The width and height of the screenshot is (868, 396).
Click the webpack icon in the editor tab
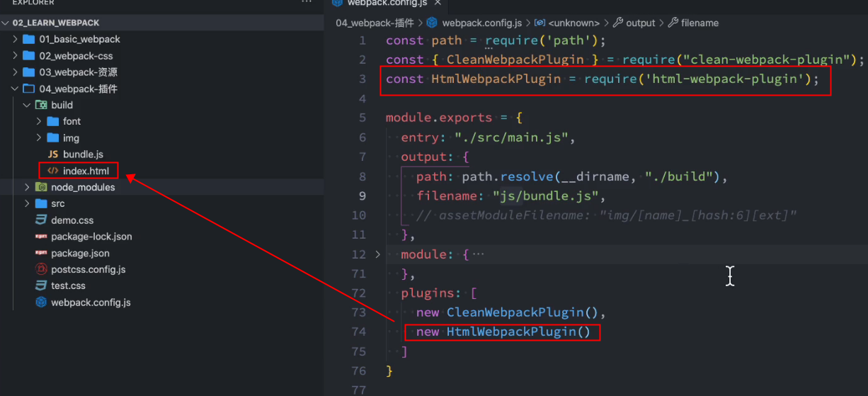tap(337, 3)
